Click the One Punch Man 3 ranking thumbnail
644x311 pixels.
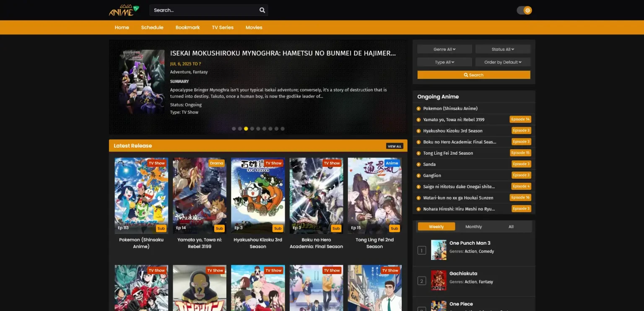[x=439, y=250]
